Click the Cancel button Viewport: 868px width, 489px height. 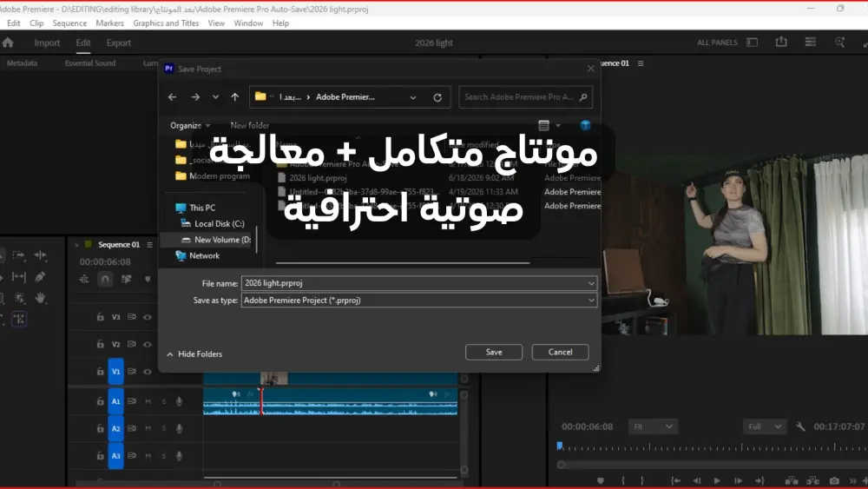pyautogui.click(x=560, y=353)
